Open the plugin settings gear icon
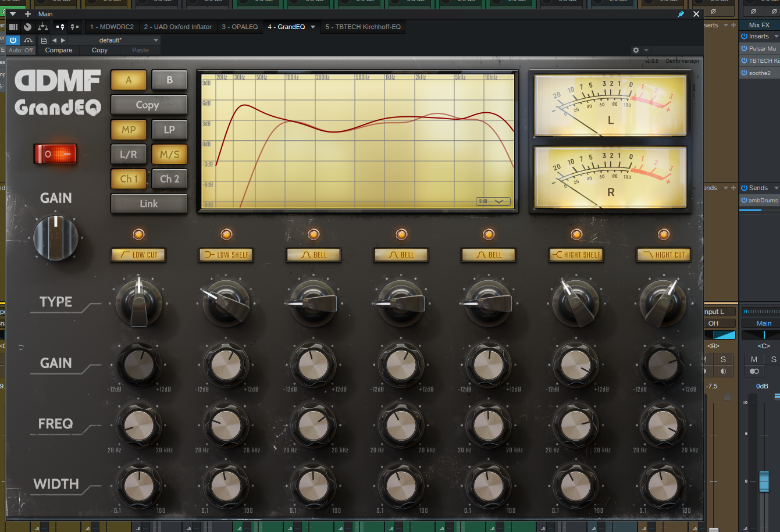This screenshot has height=532, width=780. 636,51
